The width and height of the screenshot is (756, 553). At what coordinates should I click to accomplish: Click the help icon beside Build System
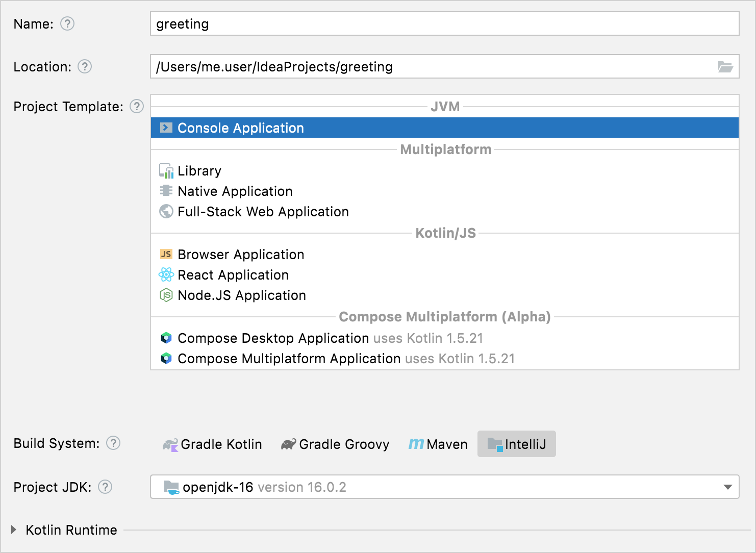[x=113, y=443]
